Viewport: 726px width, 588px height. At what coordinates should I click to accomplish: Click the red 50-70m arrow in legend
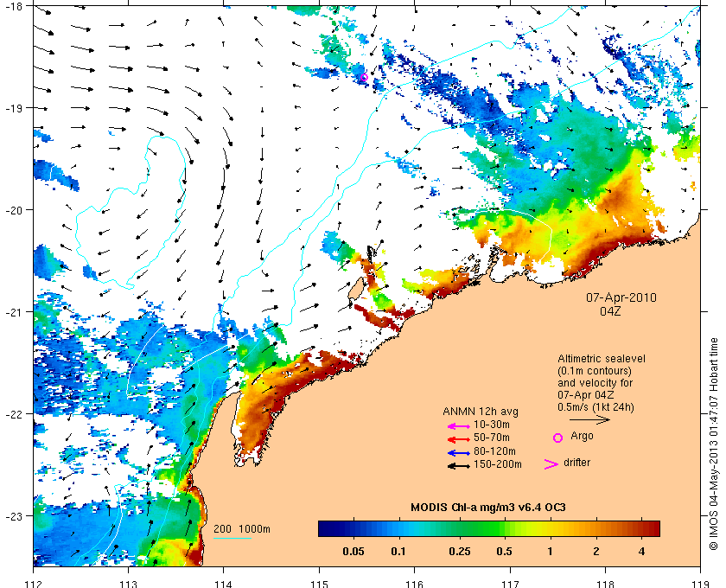[459, 439]
